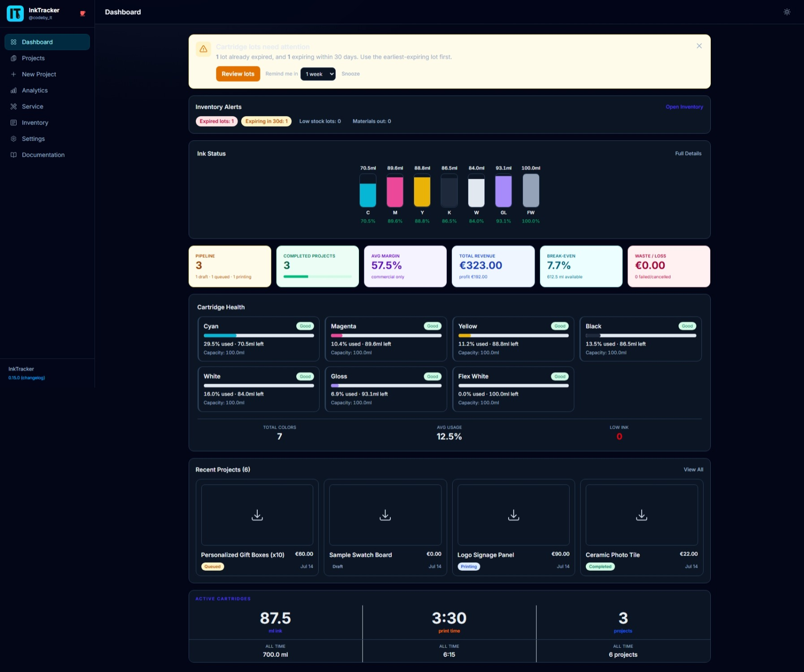Open Settings from the sidebar

click(x=47, y=139)
